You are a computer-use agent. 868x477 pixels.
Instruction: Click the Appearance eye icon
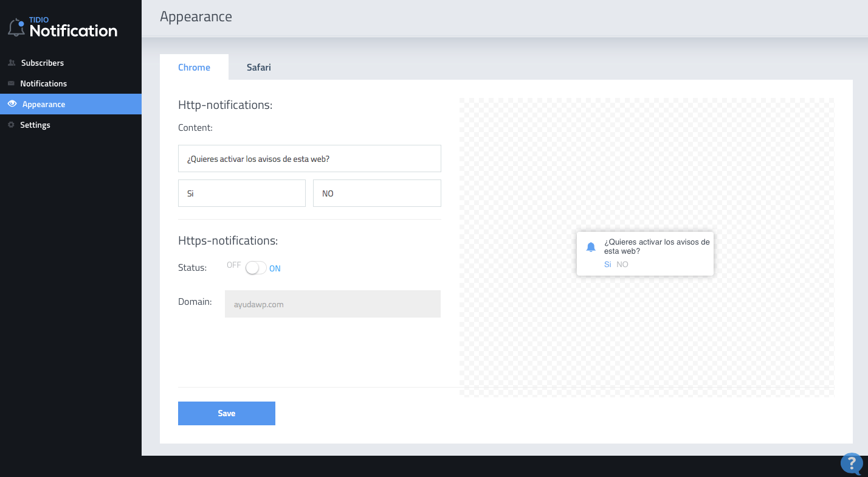[x=12, y=104]
